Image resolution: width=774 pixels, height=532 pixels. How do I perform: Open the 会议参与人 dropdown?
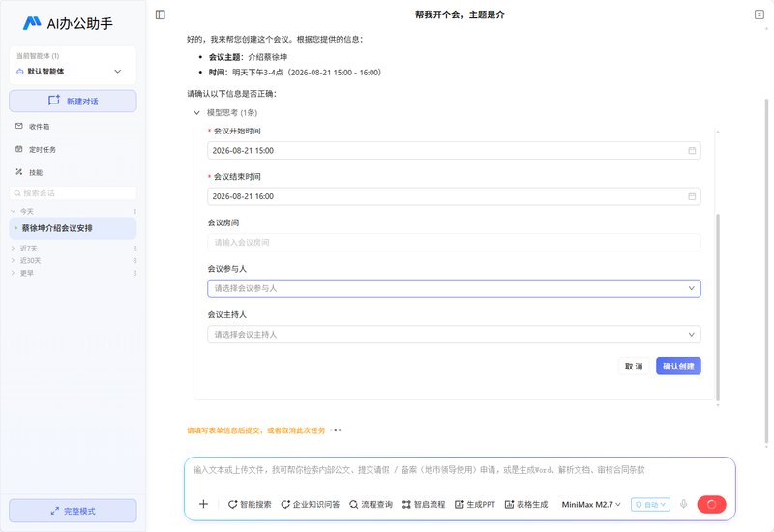click(454, 288)
